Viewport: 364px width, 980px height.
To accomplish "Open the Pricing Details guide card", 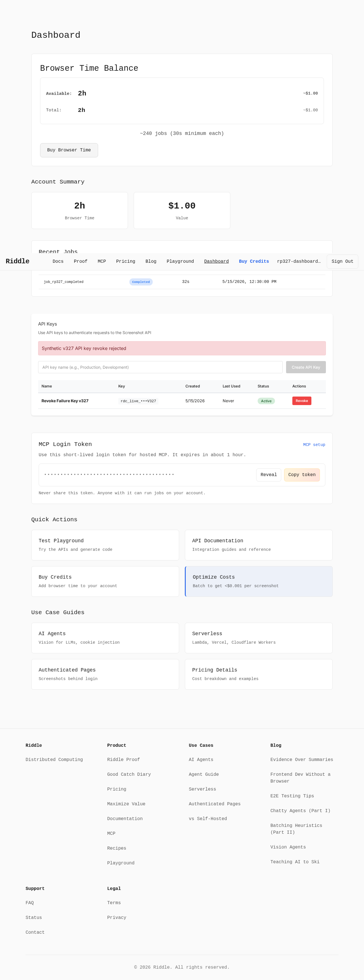I will (x=258, y=675).
